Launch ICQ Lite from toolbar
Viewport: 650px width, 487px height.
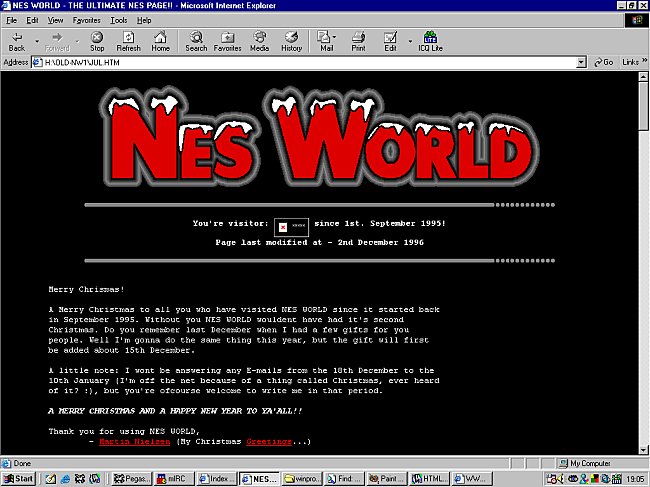430,41
